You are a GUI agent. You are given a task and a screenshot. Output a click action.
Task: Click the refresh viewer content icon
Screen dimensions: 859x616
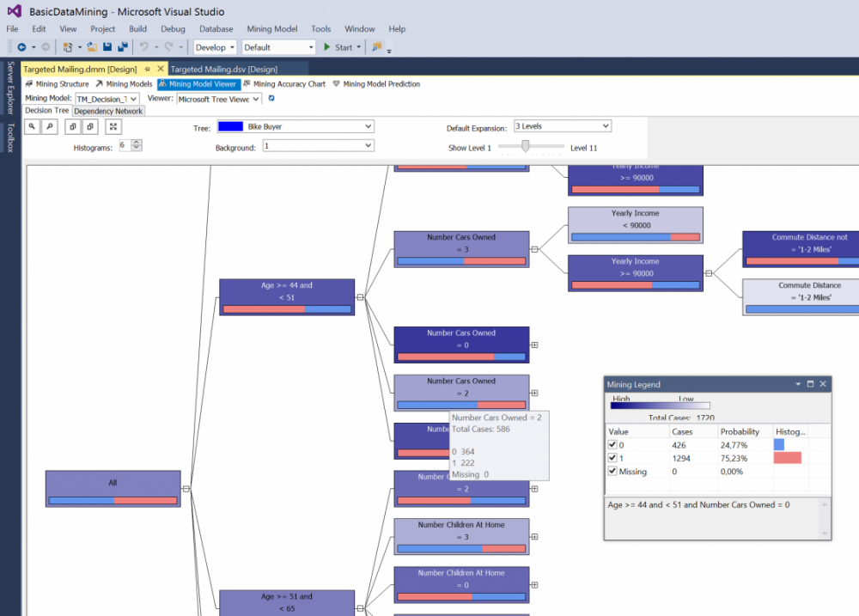coord(271,99)
